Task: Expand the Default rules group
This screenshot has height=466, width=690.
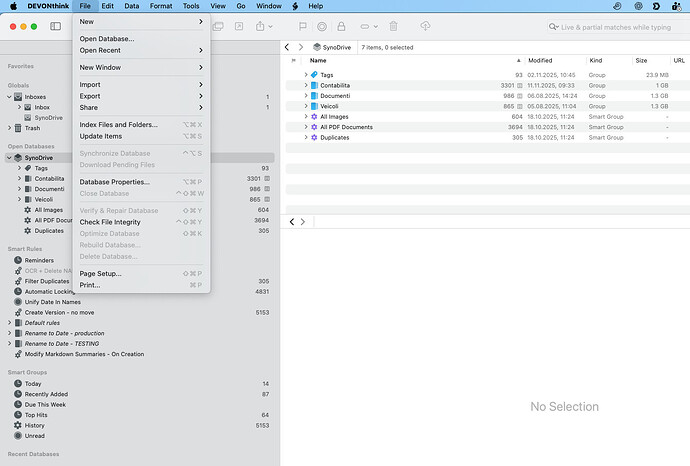Action: coord(10,323)
